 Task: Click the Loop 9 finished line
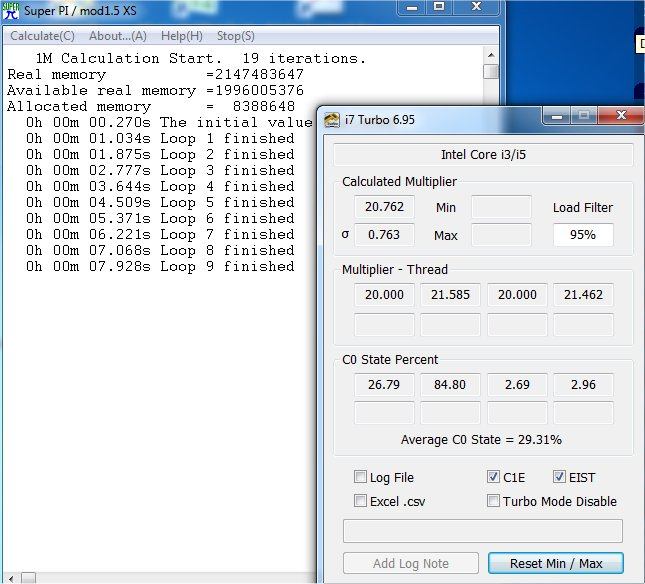[160, 267]
